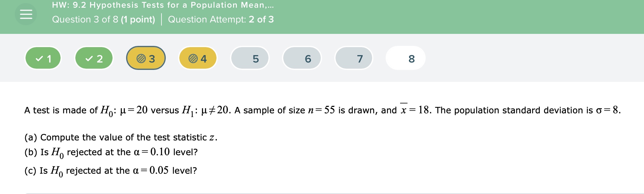644x194 pixels.
Task: Select question 6 in the navigator
Action: pos(302,58)
